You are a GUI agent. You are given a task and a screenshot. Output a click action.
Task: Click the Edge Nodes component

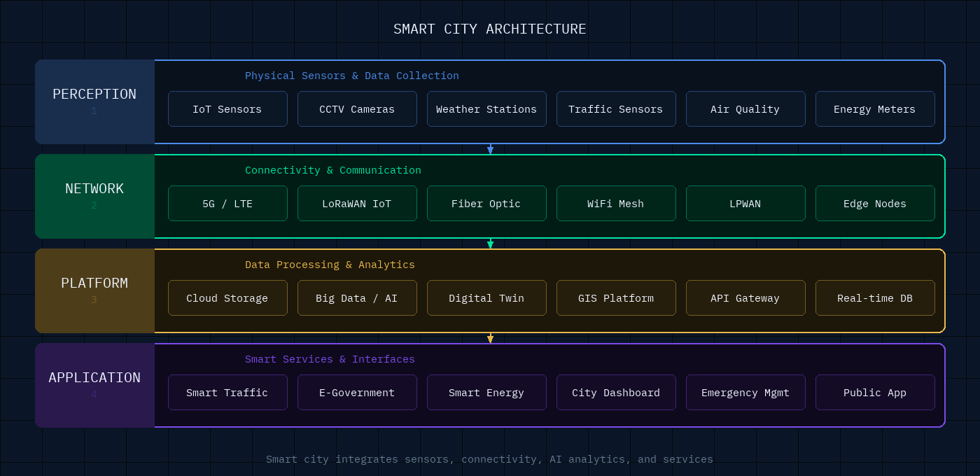[x=875, y=204]
